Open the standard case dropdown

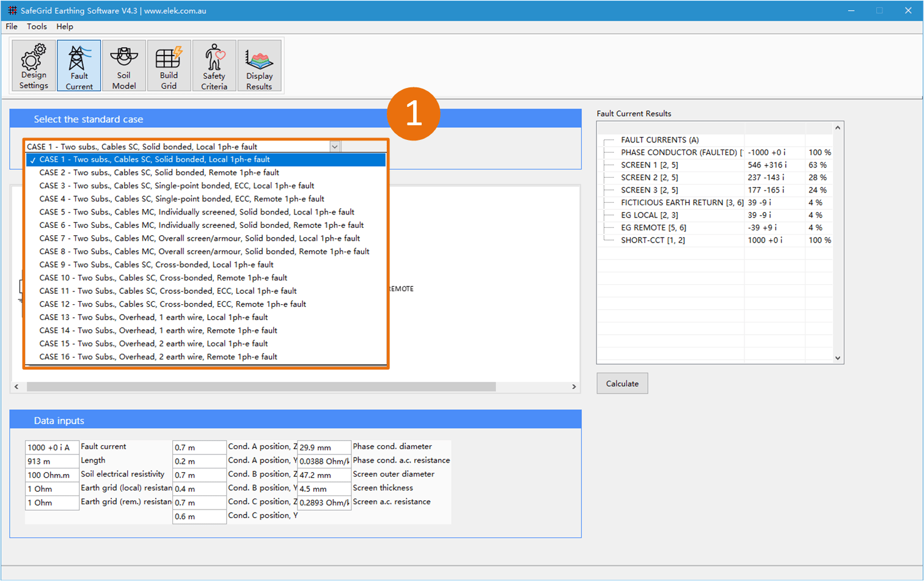coord(334,147)
